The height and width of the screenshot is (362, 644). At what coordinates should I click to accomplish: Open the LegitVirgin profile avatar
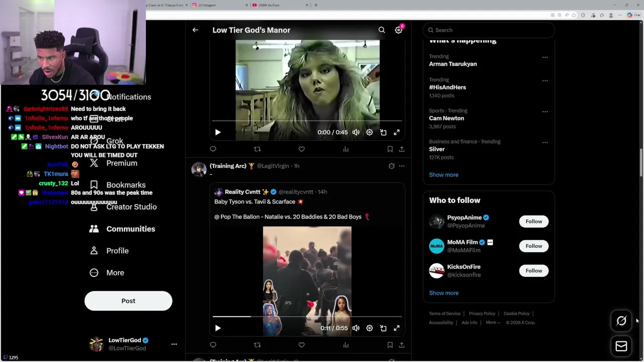coord(199,169)
